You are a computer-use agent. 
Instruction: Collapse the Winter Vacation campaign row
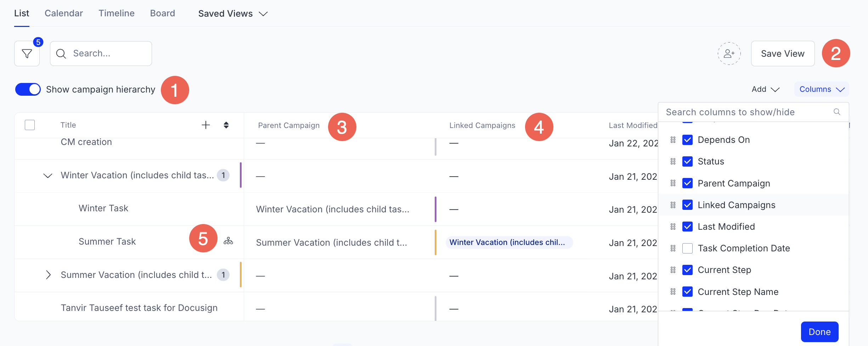pyautogui.click(x=48, y=175)
